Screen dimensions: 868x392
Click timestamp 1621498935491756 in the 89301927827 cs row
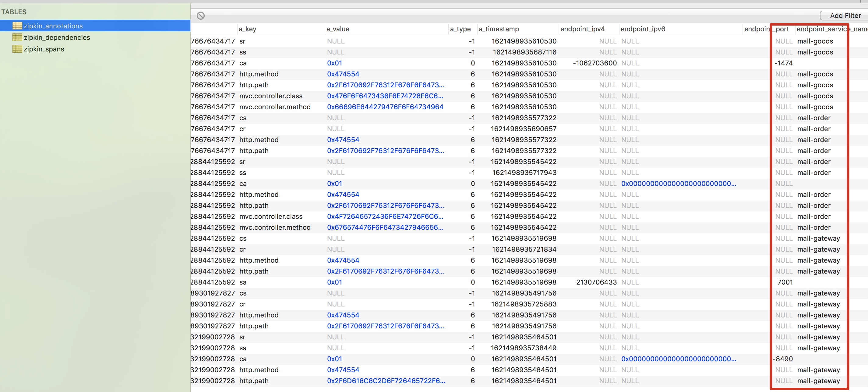coord(524,293)
